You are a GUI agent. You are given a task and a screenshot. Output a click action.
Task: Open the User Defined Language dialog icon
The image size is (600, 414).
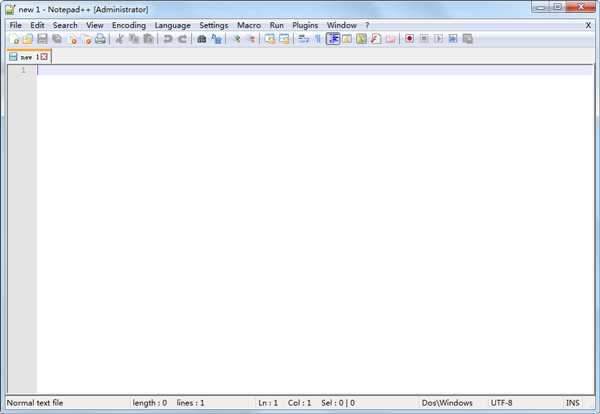(347, 39)
